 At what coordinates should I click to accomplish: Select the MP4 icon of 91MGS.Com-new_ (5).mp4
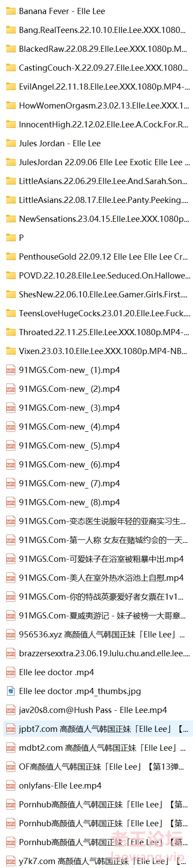[11, 445]
